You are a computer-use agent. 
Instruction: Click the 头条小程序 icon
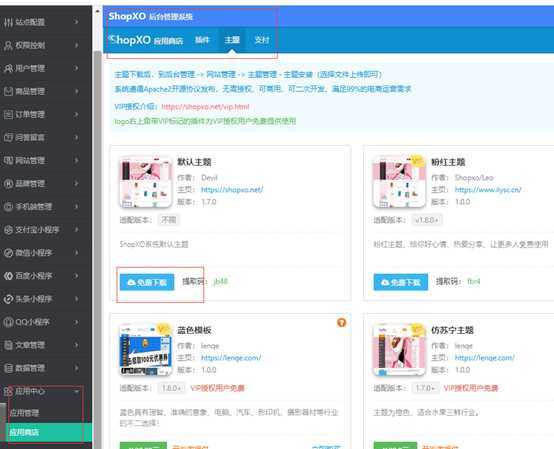pos(8,299)
